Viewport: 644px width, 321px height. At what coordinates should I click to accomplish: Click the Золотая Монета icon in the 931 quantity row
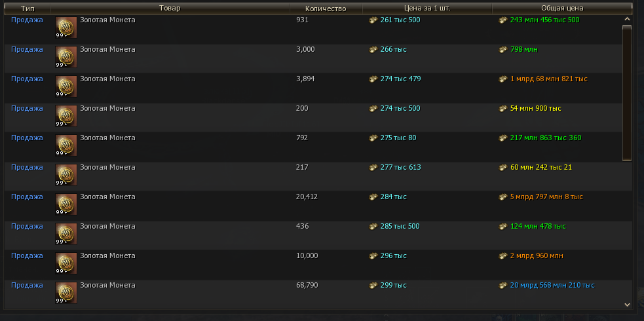(x=66, y=28)
